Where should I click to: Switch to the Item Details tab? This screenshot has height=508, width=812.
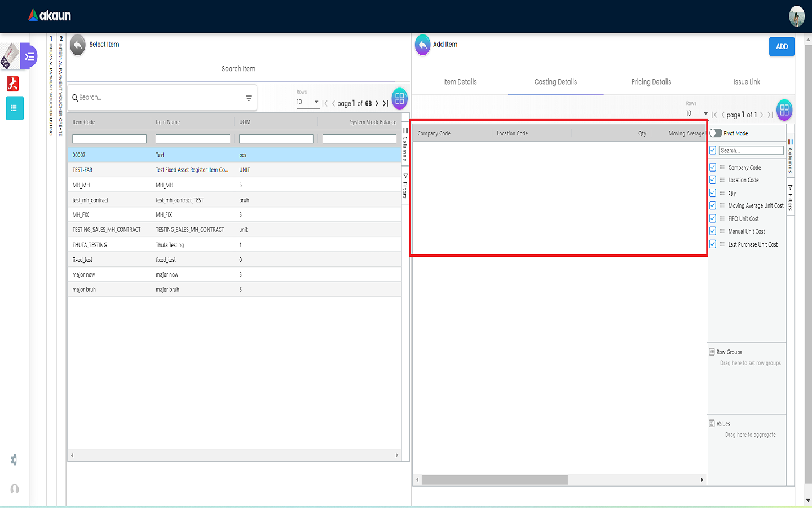[460, 82]
